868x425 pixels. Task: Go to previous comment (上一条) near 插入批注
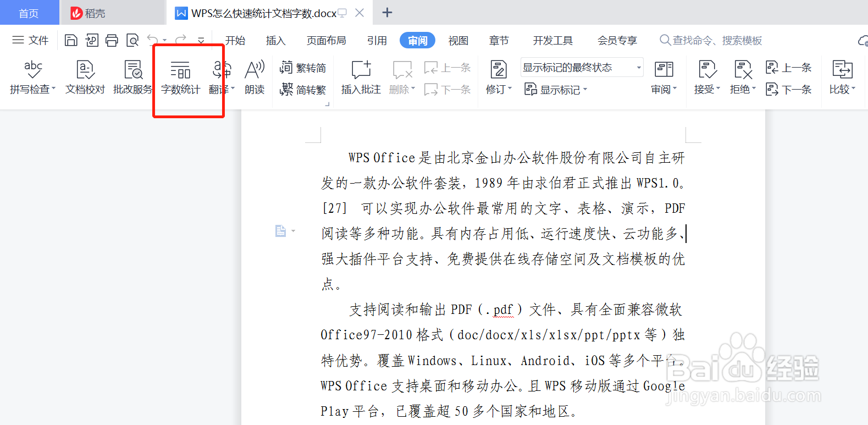447,68
